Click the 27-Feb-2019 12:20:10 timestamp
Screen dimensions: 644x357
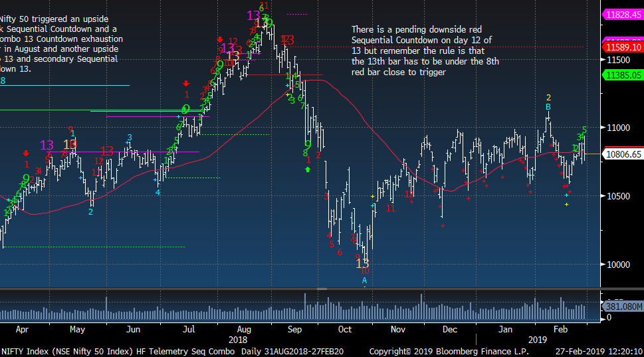tap(599, 352)
